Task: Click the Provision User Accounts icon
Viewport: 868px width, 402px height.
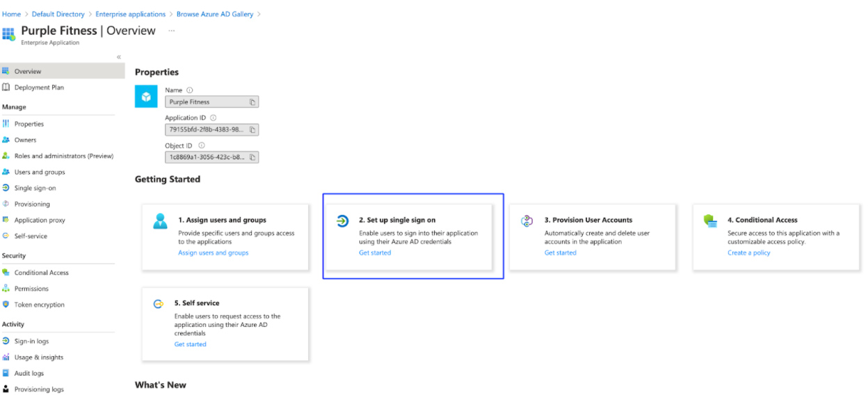Action: [527, 221]
